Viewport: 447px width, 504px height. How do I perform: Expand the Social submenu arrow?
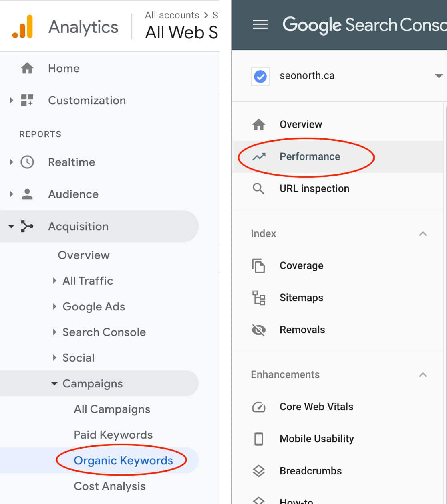click(x=54, y=358)
